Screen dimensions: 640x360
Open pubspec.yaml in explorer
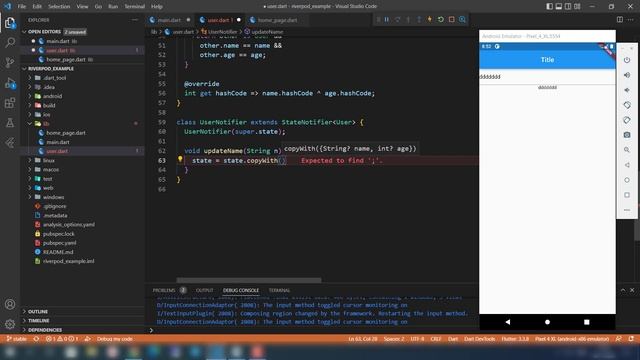(x=59, y=242)
